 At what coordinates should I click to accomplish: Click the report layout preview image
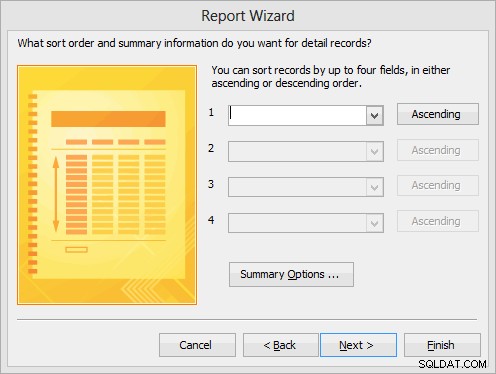coord(107,185)
